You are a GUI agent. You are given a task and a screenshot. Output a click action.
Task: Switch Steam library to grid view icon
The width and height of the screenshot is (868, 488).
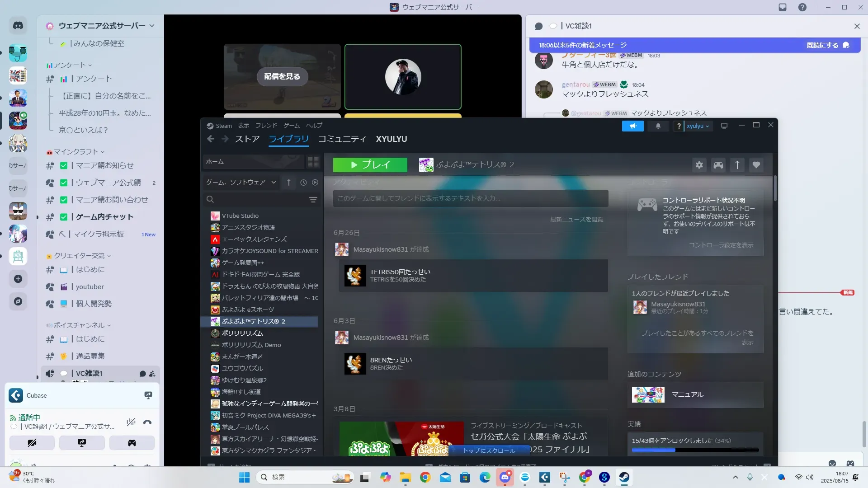pyautogui.click(x=313, y=162)
